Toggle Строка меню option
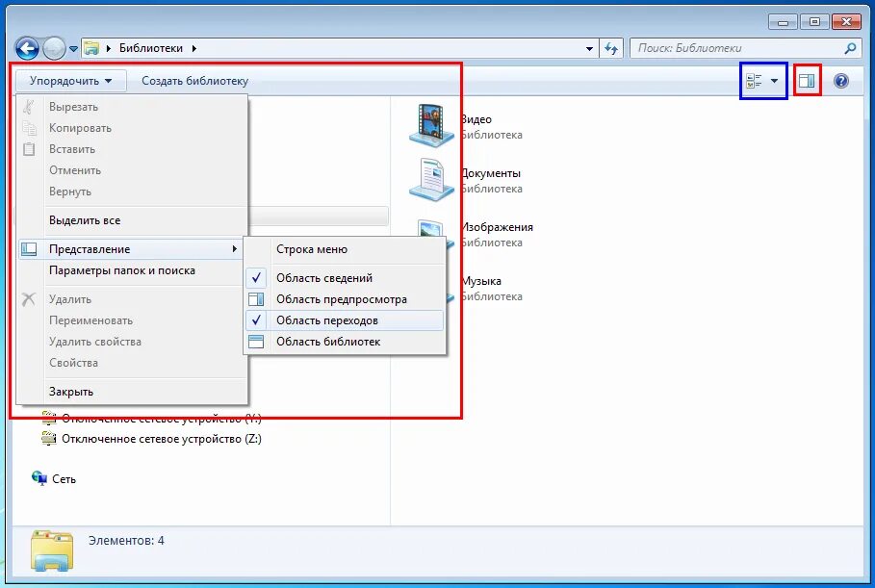The image size is (875, 588). (x=345, y=249)
